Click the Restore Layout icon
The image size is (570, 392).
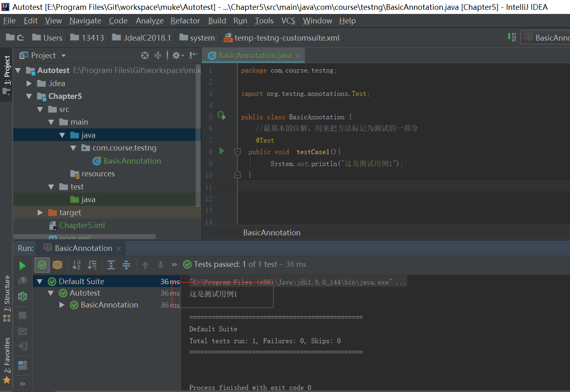coord(23,365)
